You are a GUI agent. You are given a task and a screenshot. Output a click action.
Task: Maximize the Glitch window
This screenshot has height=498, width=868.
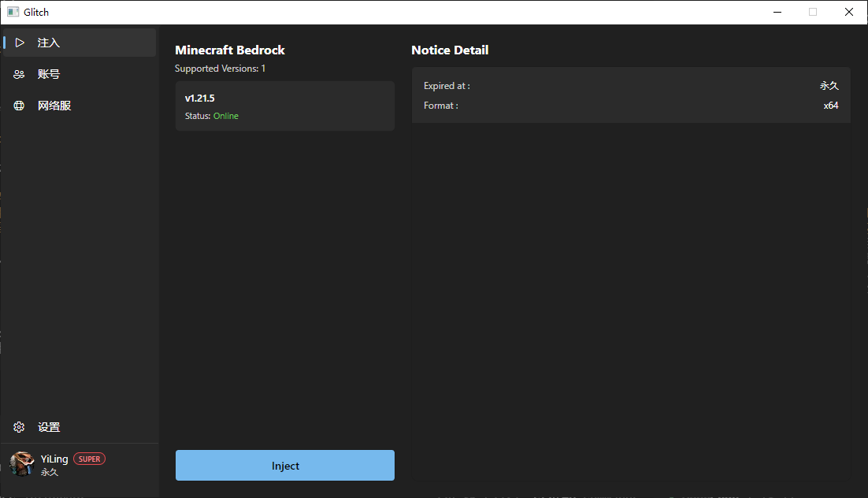click(813, 12)
